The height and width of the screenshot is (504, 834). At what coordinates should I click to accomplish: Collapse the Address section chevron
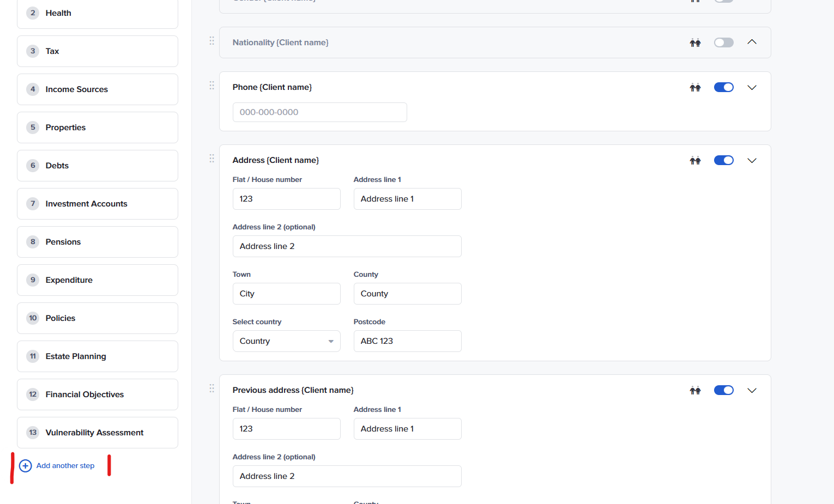752,160
